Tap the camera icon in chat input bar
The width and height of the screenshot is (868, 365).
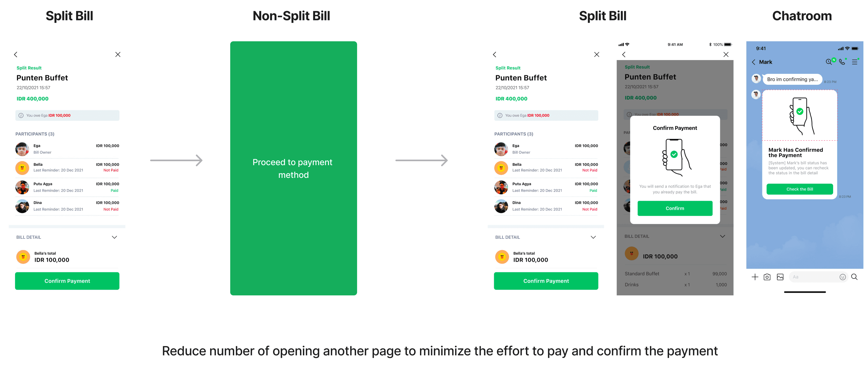tap(767, 277)
